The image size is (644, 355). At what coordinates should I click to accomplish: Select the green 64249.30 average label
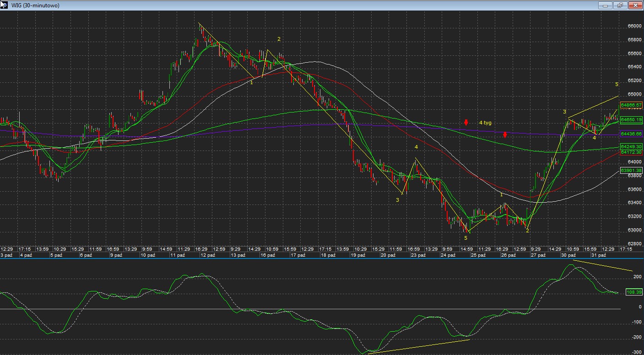coord(632,146)
